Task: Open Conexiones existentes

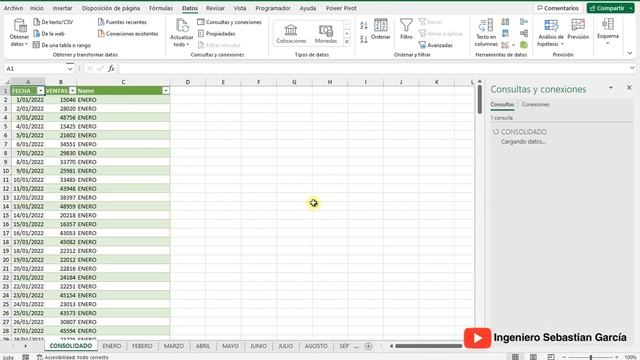Action: pyautogui.click(x=128, y=33)
